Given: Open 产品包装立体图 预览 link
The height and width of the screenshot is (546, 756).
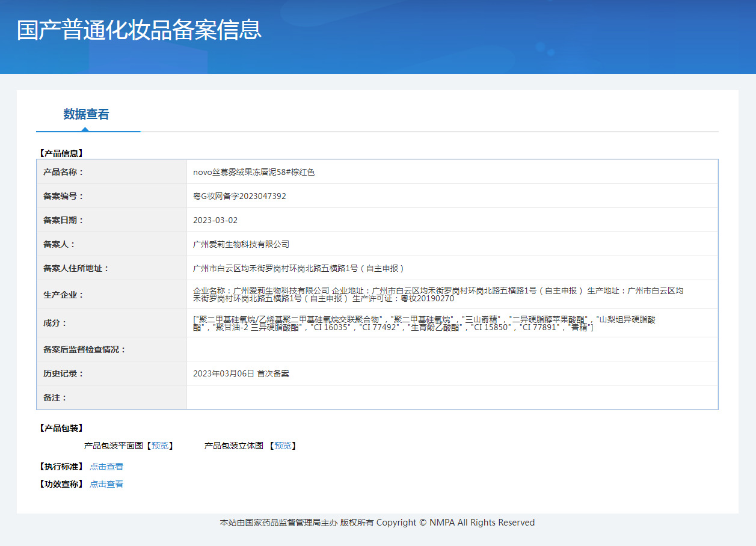Looking at the screenshot, I should click(283, 446).
